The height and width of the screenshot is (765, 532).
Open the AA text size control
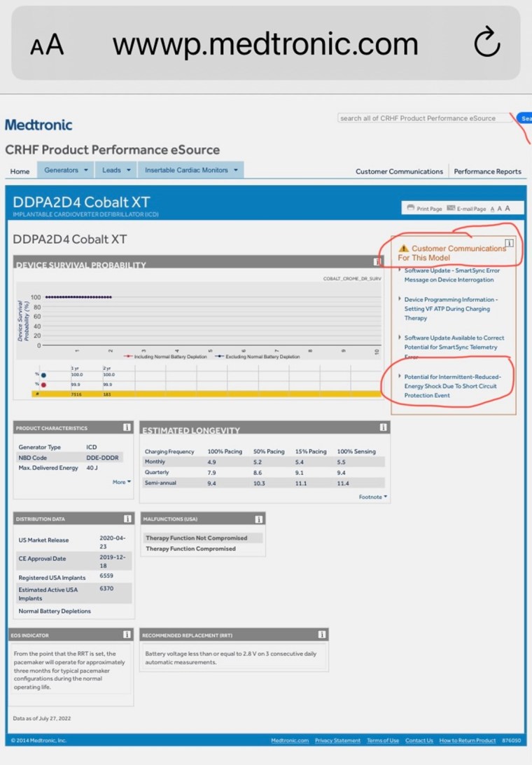tap(47, 45)
